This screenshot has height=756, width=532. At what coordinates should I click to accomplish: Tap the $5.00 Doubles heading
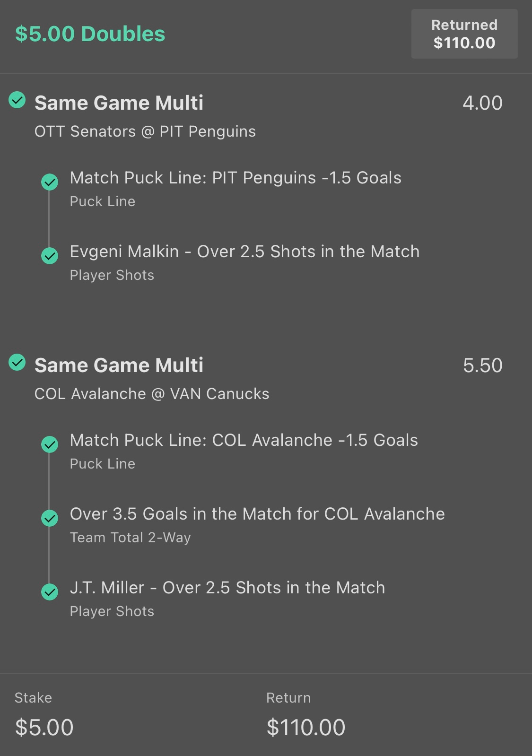coord(90,34)
